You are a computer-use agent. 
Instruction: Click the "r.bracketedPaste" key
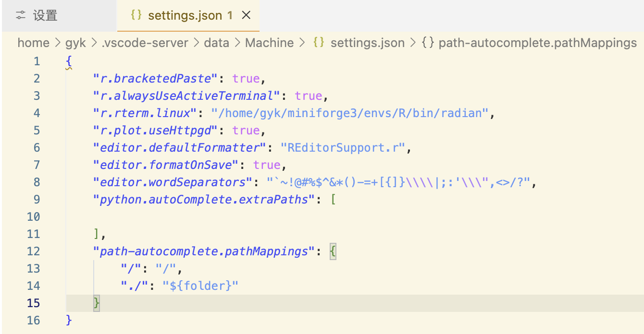156,79
